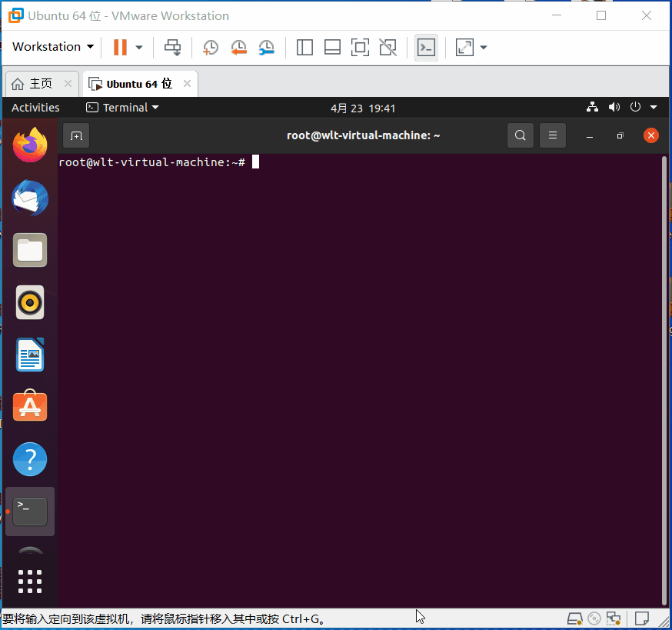Close the terminal with the red X

tap(651, 135)
